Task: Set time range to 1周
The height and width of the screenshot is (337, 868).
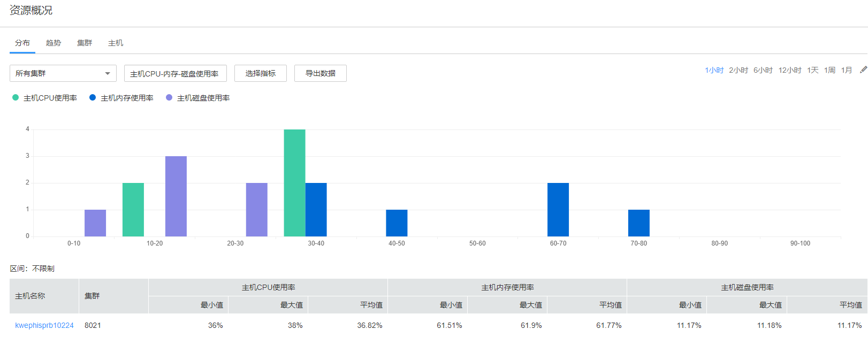Action: [x=829, y=70]
